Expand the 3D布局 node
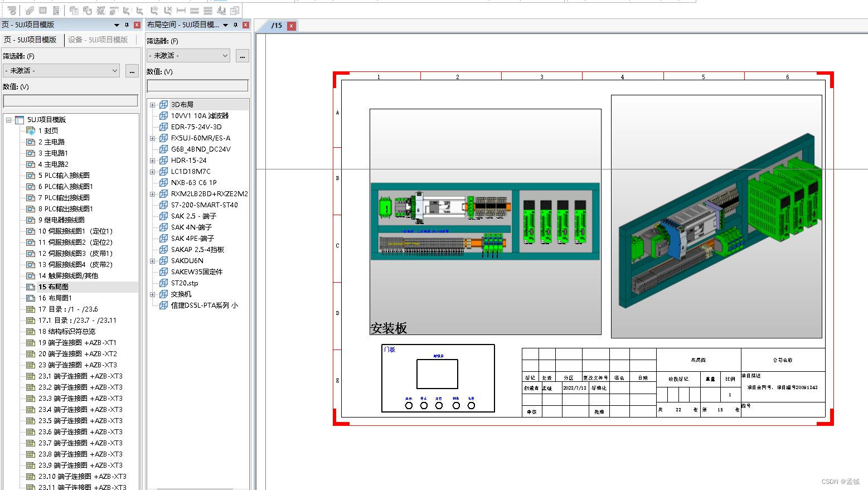This screenshot has width=868, height=490. coord(152,105)
